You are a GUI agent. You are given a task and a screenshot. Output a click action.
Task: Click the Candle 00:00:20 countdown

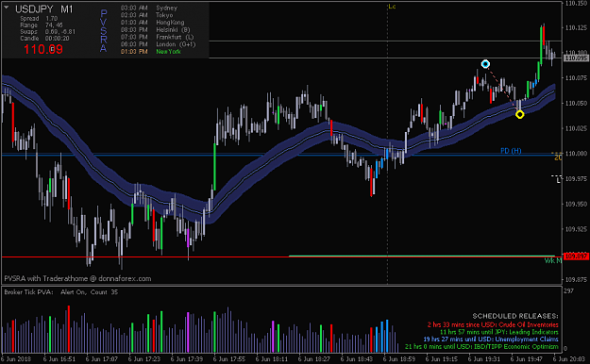44,39
